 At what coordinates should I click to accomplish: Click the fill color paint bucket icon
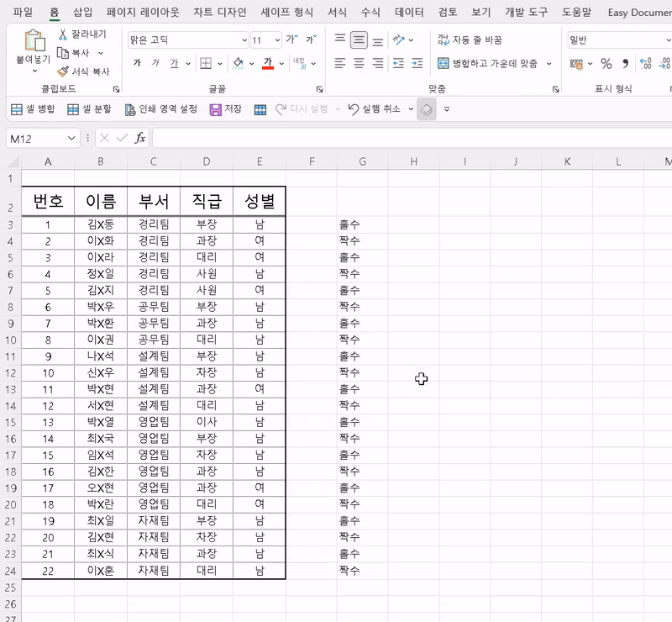[x=239, y=64]
